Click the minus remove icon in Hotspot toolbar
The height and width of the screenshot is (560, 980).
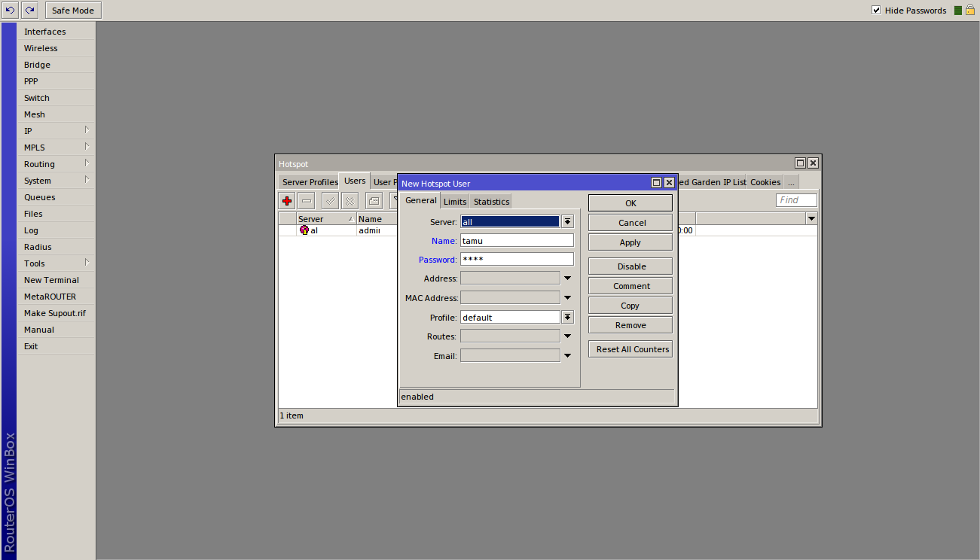point(307,201)
